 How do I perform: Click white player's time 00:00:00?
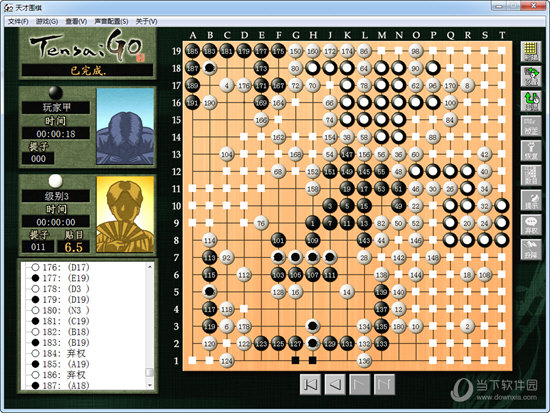(x=56, y=222)
